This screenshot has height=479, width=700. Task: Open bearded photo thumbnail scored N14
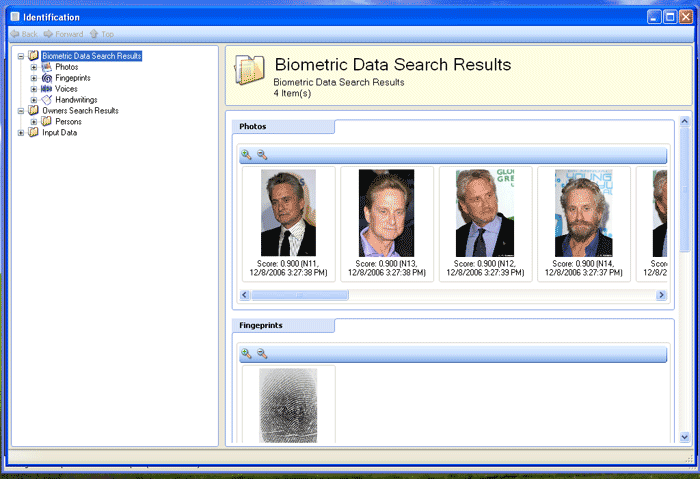click(583, 212)
